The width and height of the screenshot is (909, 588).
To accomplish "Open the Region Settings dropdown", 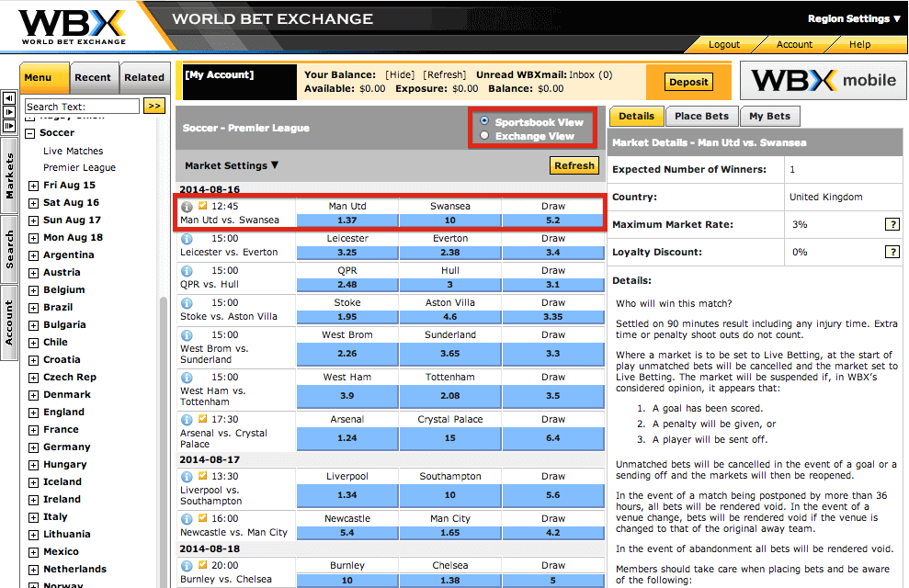I will point(854,18).
